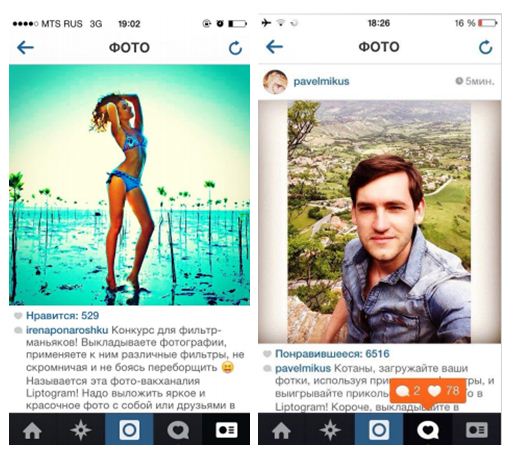Open the highlighted activity tab on right phone

point(428,430)
